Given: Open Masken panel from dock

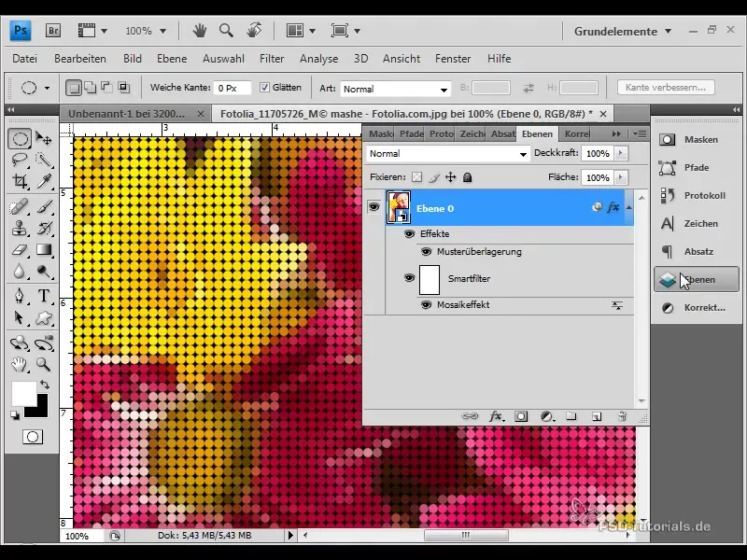Looking at the screenshot, I should tap(696, 139).
